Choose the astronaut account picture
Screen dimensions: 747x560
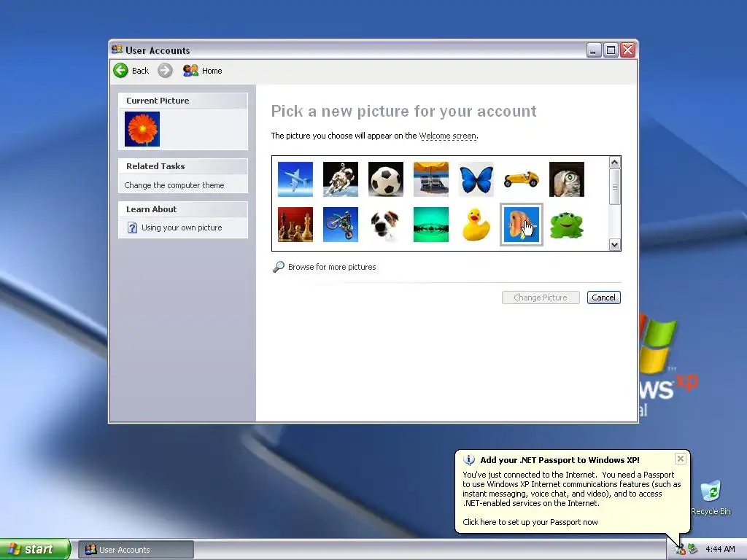click(x=340, y=179)
